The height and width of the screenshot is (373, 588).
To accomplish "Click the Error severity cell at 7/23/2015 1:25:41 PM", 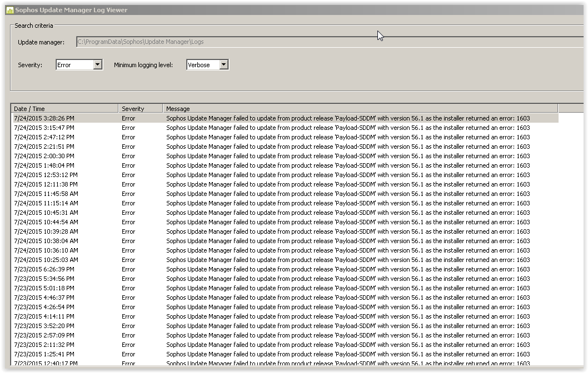I will pyautogui.click(x=128, y=354).
